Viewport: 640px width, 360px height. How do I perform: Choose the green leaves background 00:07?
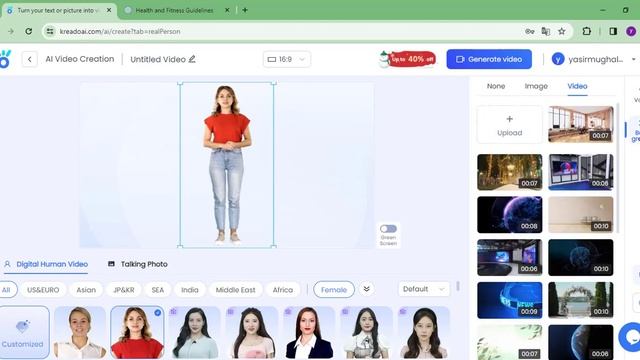pyautogui.click(x=509, y=342)
